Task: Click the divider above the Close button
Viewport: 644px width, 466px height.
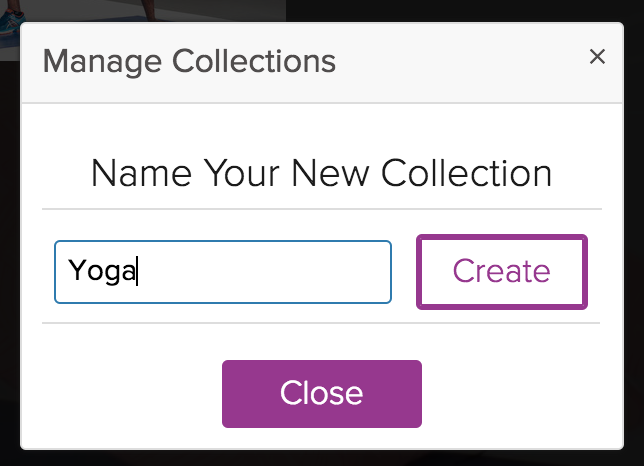Action: 321,323
